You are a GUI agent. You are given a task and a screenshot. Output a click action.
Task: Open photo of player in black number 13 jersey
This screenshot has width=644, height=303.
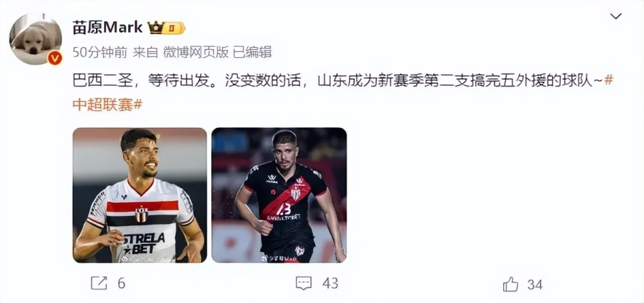tap(279, 195)
